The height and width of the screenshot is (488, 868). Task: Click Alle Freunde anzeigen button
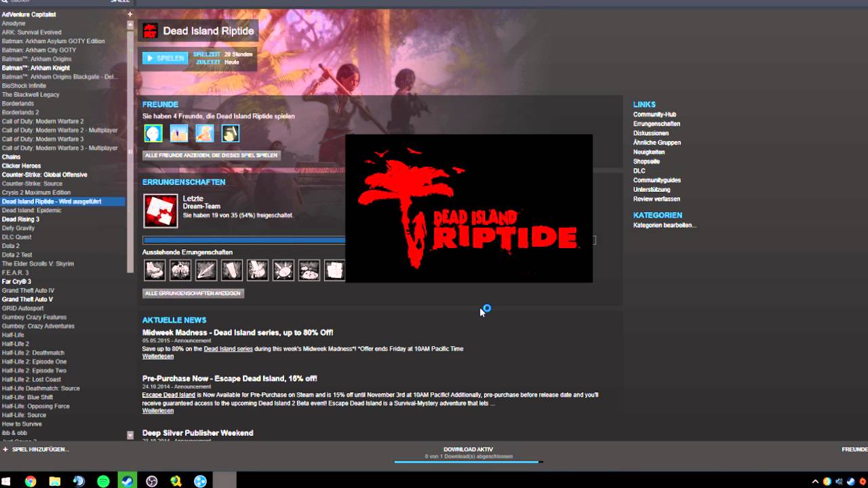pyautogui.click(x=212, y=155)
